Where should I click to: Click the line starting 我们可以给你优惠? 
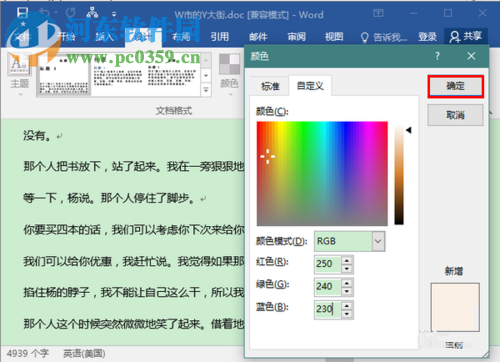(134, 261)
